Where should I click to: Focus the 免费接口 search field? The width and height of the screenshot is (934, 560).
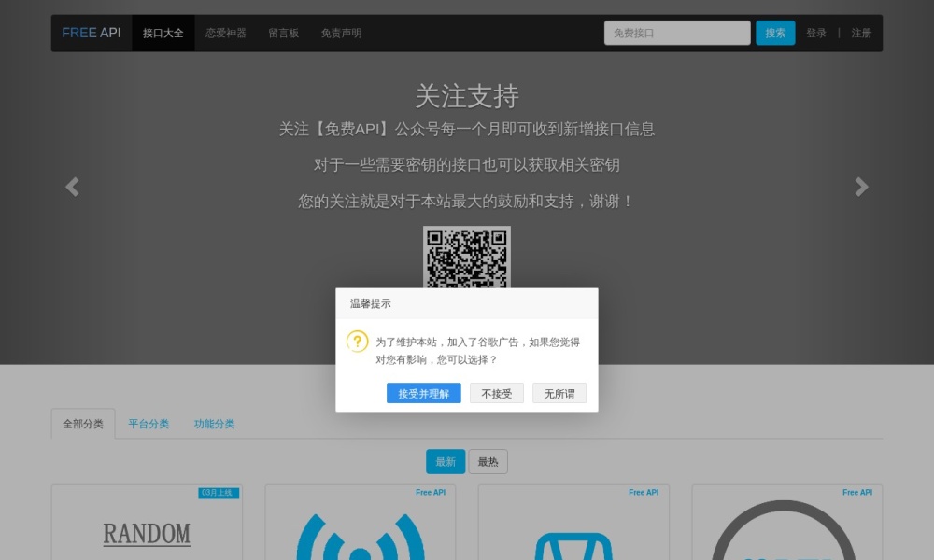point(677,33)
